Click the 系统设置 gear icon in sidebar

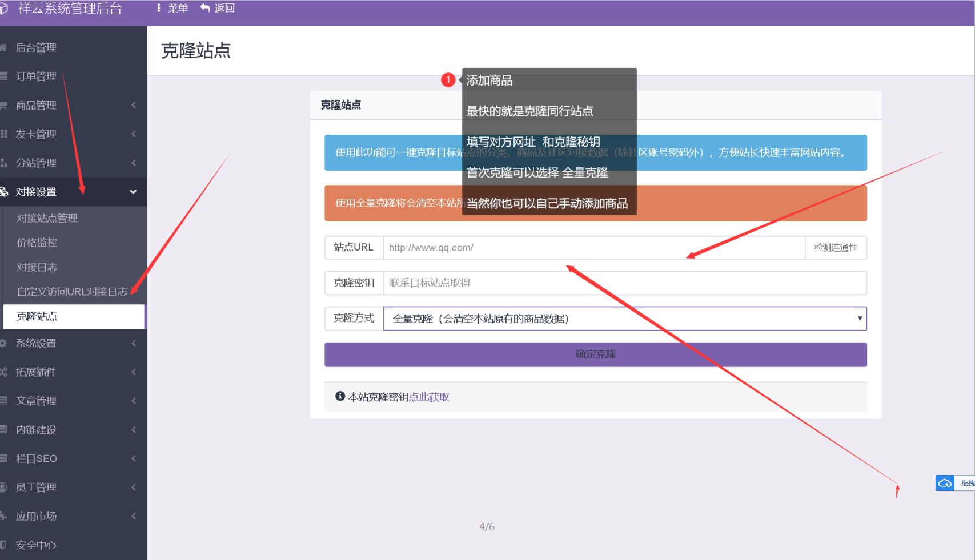pos(3,343)
